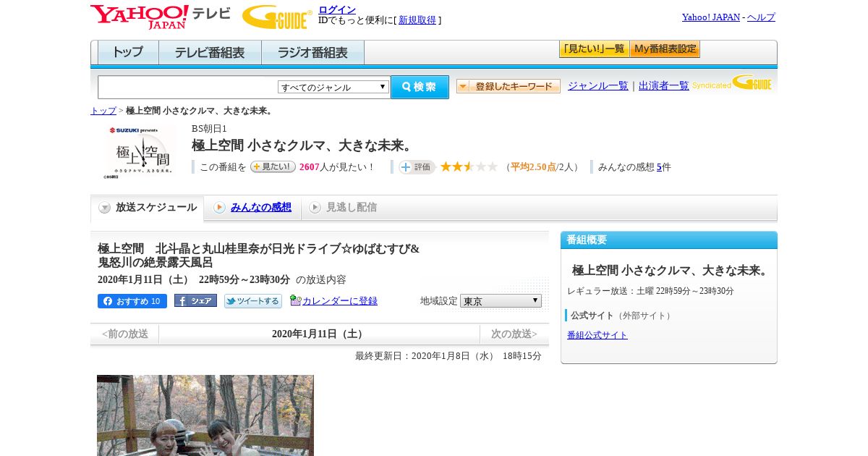This screenshot has width=868, height=456.
Task: Click the カレンダーに登録 link
Action: [x=340, y=301]
